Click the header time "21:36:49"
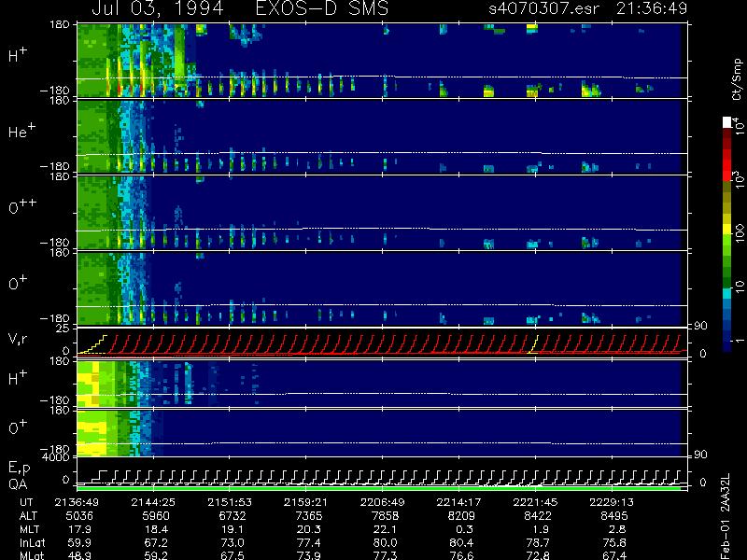The image size is (747, 560). pyautogui.click(x=652, y=8)
